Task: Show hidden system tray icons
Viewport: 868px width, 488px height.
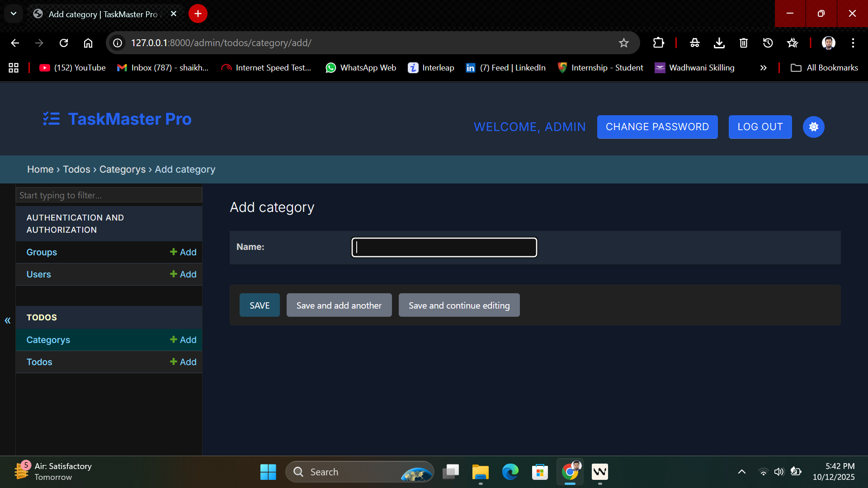Action: pyautogui.click(x=742, y=472)
